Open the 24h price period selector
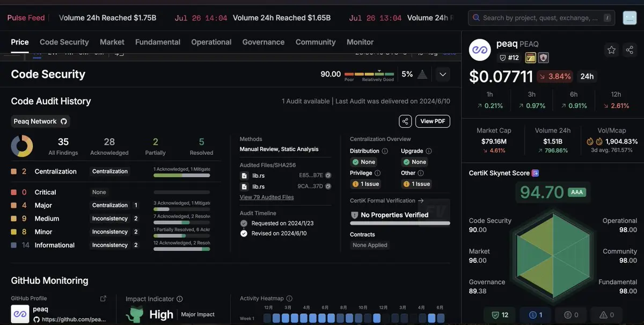This screenshot has height=325, width=644. click(x=587, y=76)
